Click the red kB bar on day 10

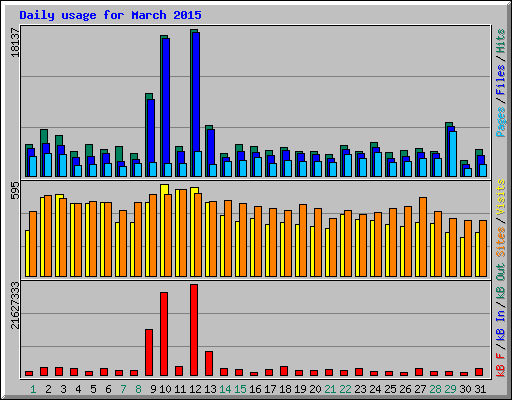pyautogui.click(x=164, y=334)
